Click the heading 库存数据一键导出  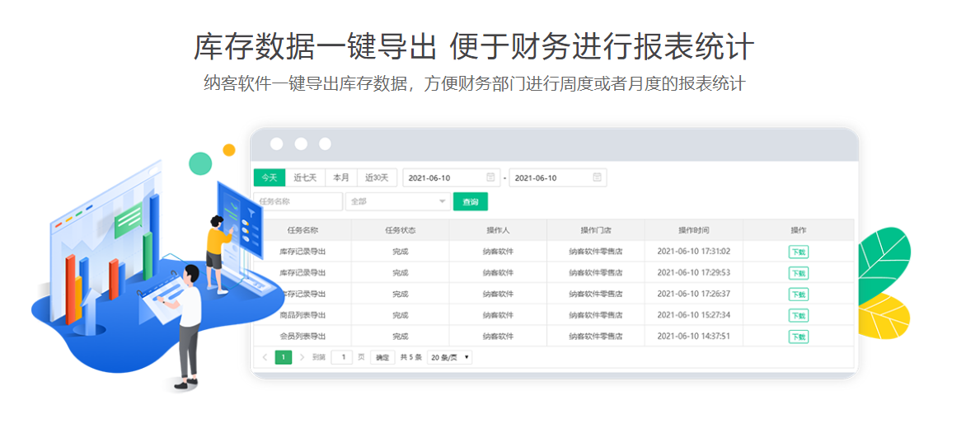tap(314, 47)
